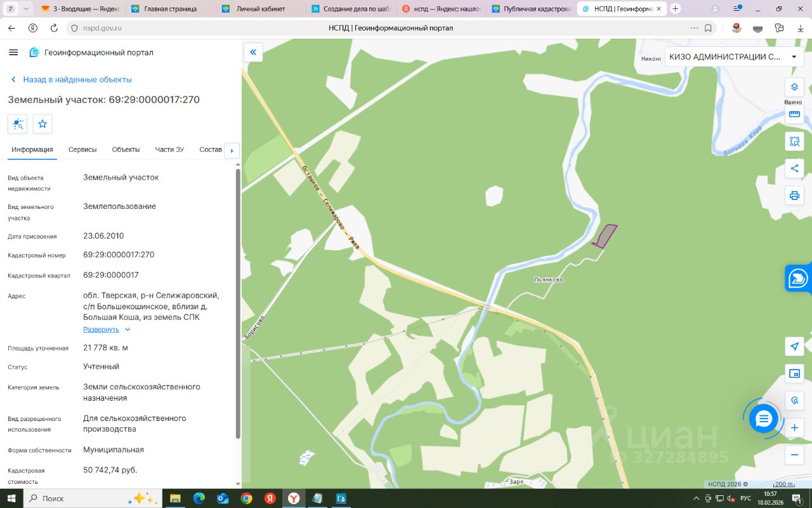The width and height of the screenshot is (812, 508).
Task: Collapse the left panel with double chevron
Action: (x=253, y=52)
